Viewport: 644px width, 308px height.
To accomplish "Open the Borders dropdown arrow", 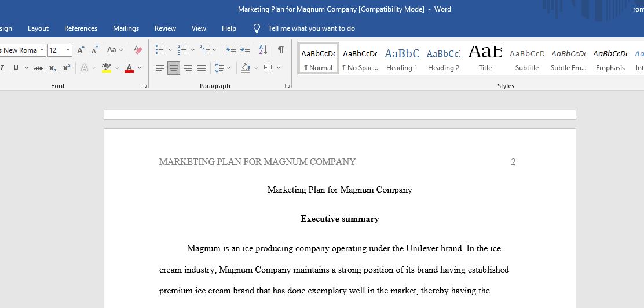I will 279,68.
